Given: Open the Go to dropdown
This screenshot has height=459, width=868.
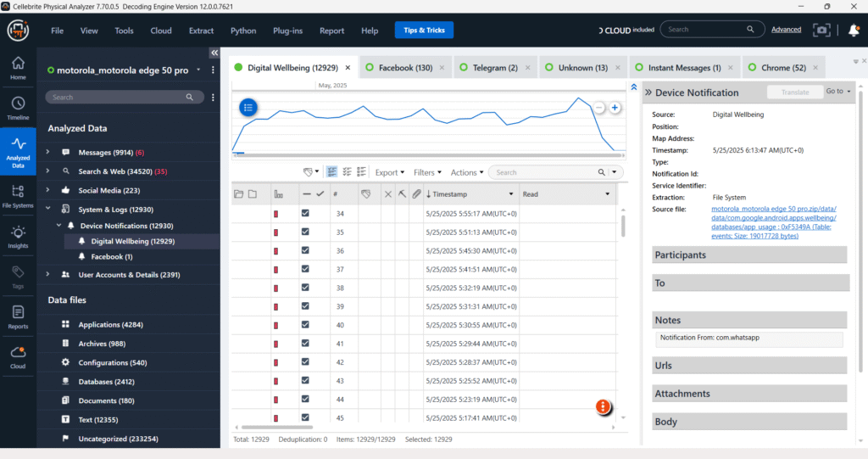Looking at the screenshot, I should pyautogui.click(x=838, y=91).
